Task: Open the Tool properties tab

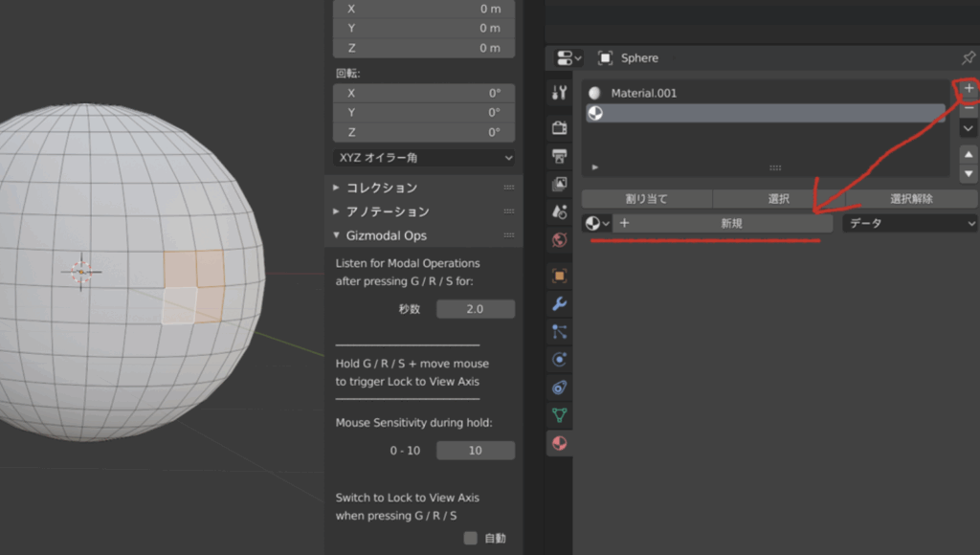Action: [560, 93]
